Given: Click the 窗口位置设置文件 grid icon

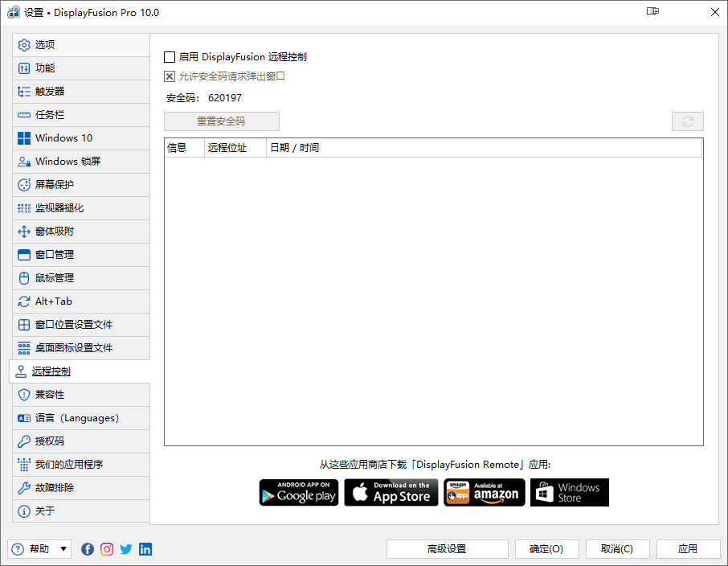Looking at the screenshot, I should (23, 324).
